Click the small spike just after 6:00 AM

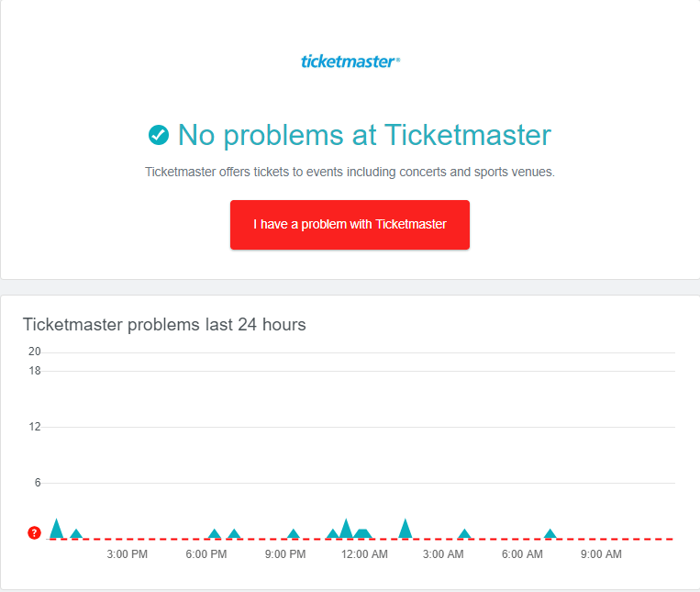pos(550,534)
